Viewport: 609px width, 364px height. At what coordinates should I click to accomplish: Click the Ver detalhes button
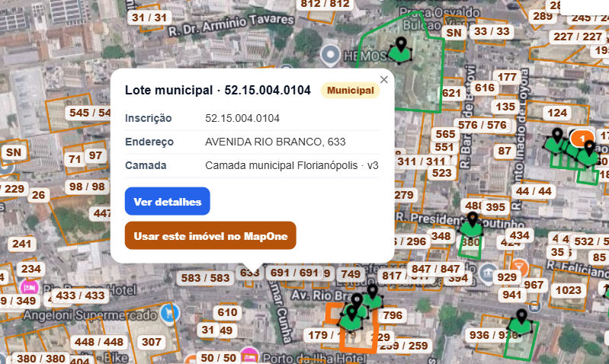coord(168,201)
